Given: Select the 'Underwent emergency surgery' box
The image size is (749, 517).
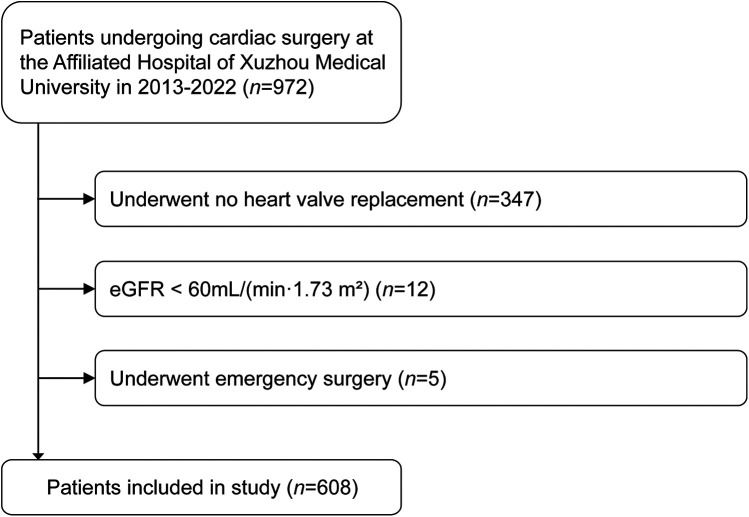Looking at the screenshot, I should coord(421,378).
